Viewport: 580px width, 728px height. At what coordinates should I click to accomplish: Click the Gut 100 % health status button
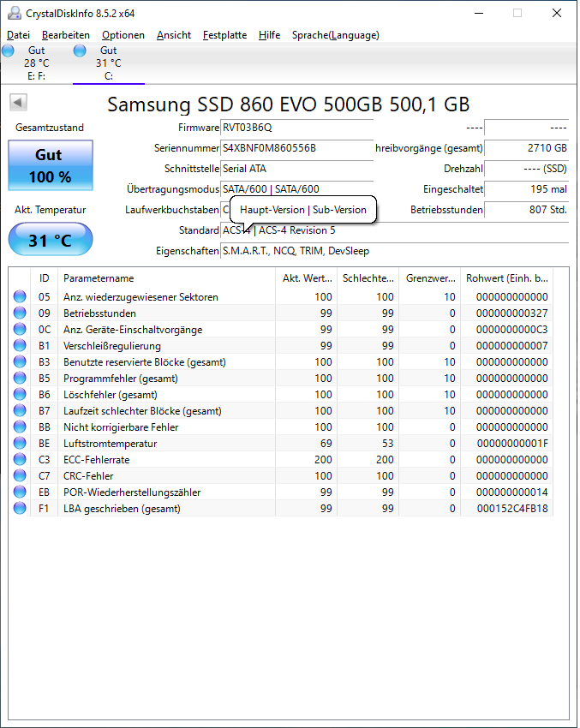click(x=51, y=165)
